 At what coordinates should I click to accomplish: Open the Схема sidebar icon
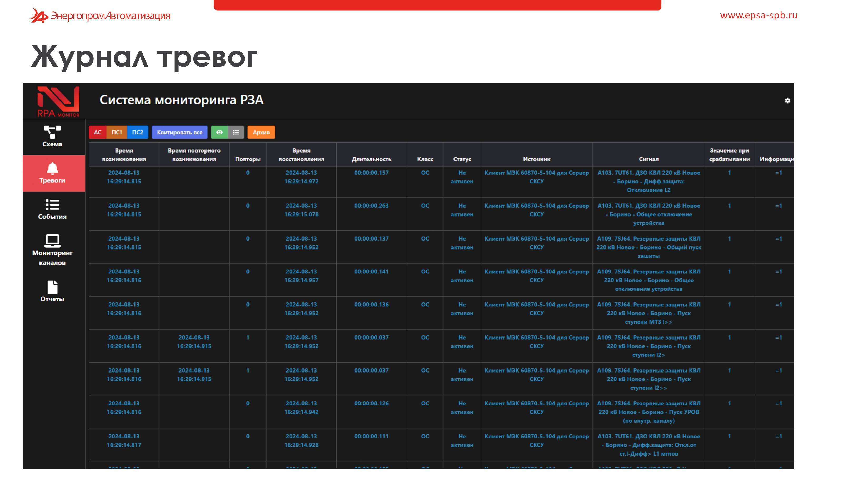pyautogui.click(x=52, y=132)
